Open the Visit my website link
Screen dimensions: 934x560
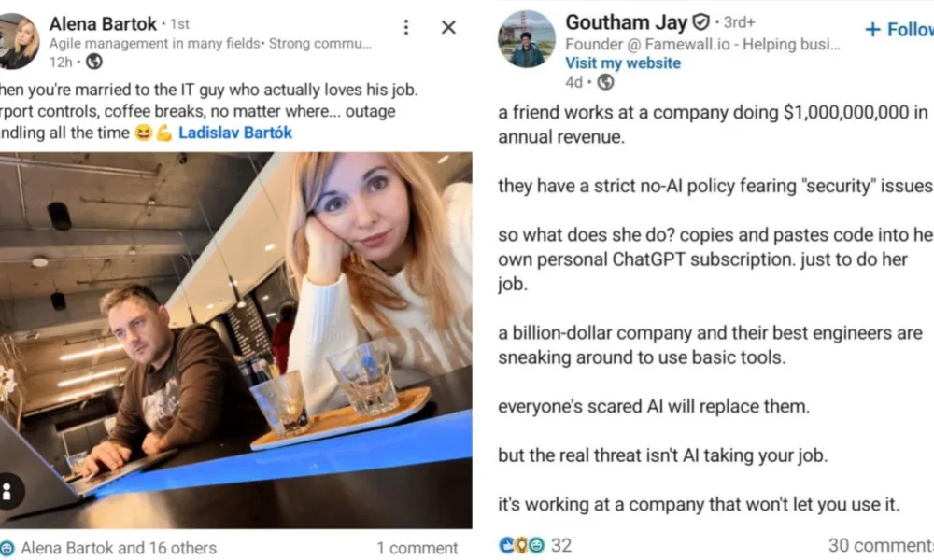pos(622,63)
